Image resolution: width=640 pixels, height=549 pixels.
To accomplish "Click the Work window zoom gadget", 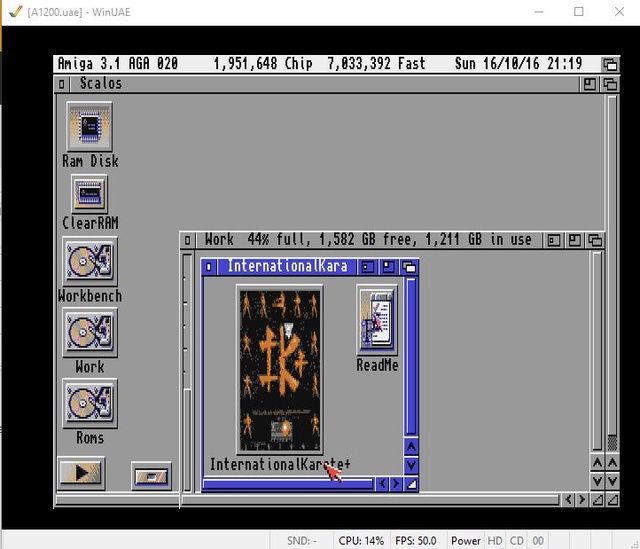I will tap(574, 240).
